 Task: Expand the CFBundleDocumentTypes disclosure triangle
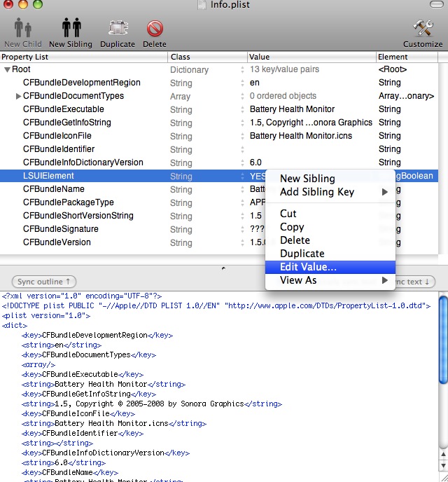(18, 96)
